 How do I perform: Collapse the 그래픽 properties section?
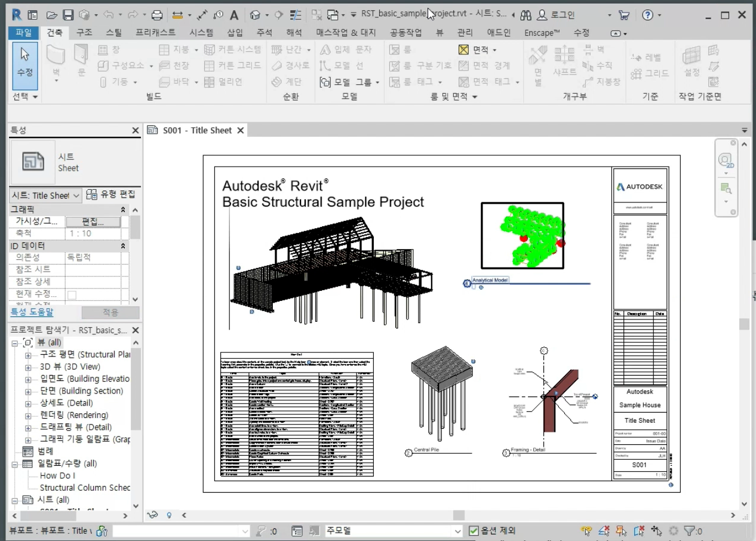coord(123,210)
